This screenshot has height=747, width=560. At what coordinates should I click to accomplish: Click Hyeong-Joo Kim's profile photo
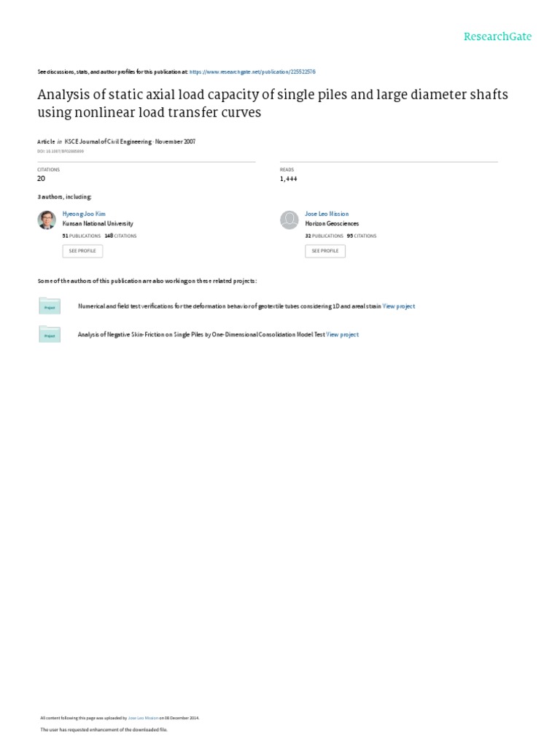46,220
